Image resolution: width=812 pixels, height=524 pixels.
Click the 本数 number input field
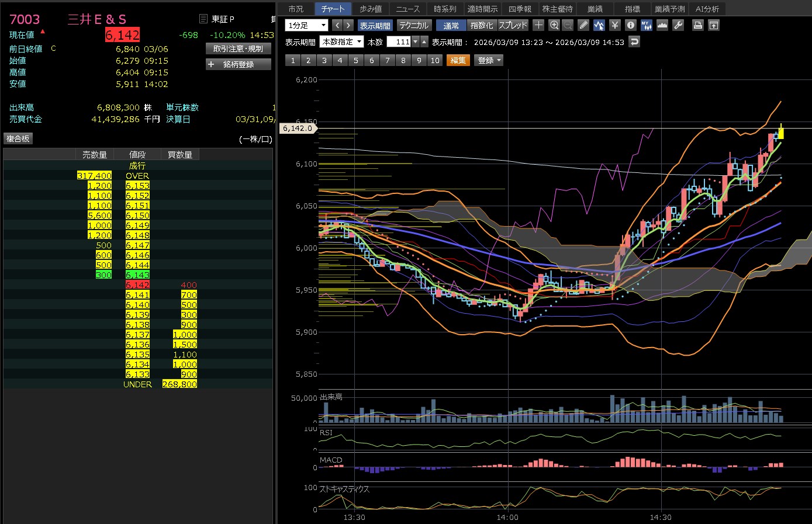coord(399,41)
